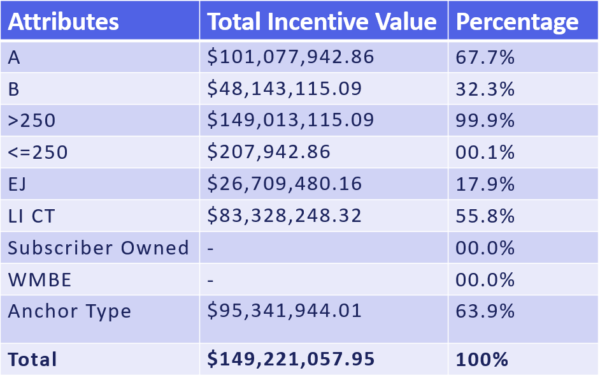Click the $26,709,480.16 value cell
This screenshot has width=600, height=375.
coord(324,184)
